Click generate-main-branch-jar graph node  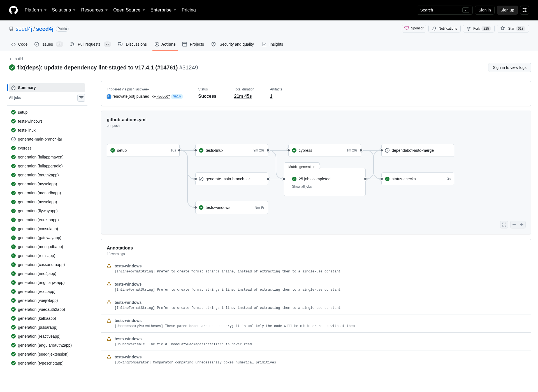coord(232,179)
